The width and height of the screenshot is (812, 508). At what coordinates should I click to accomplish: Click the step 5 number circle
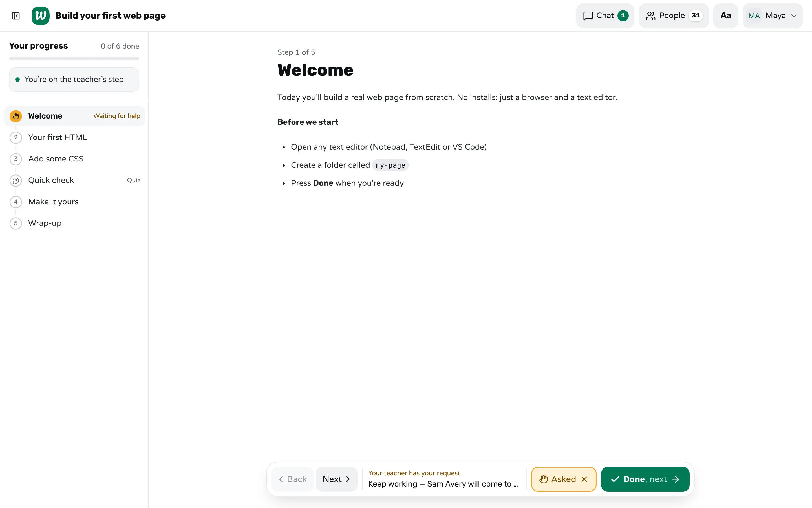(x=16, y=224)
